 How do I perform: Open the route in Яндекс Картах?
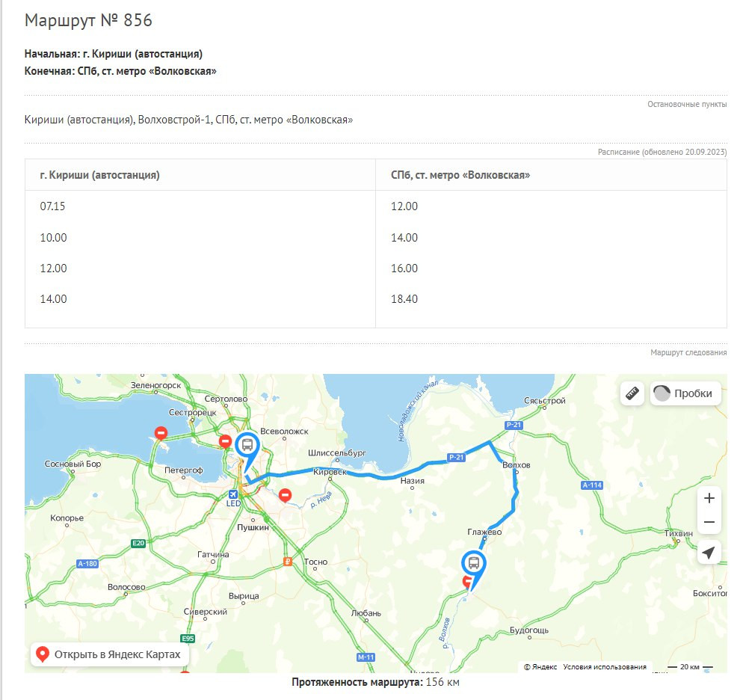pyautogui.click(x=109, y=654)
